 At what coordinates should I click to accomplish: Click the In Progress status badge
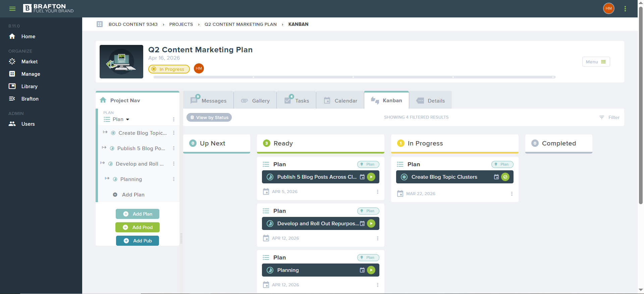click(x=169, y=69)
